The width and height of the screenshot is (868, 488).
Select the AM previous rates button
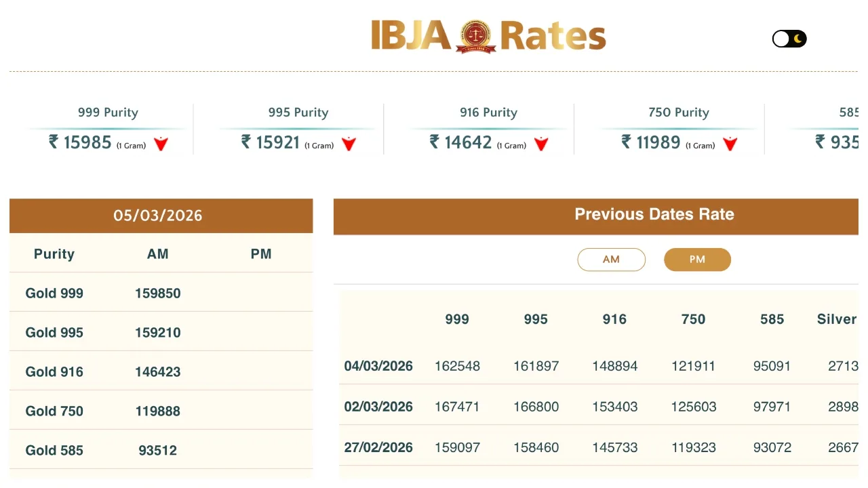point(611,260)
